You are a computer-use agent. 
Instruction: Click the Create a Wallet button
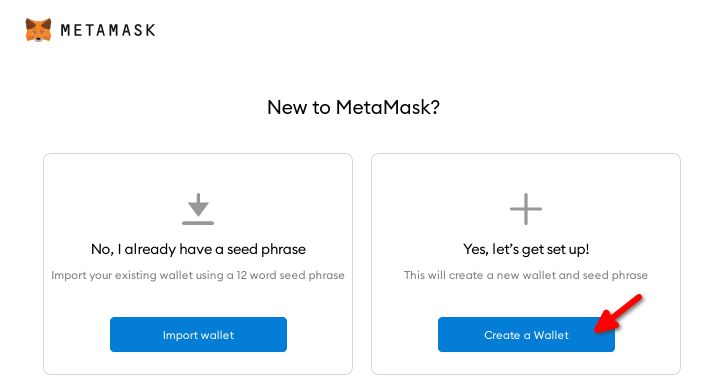pos(526,334)
